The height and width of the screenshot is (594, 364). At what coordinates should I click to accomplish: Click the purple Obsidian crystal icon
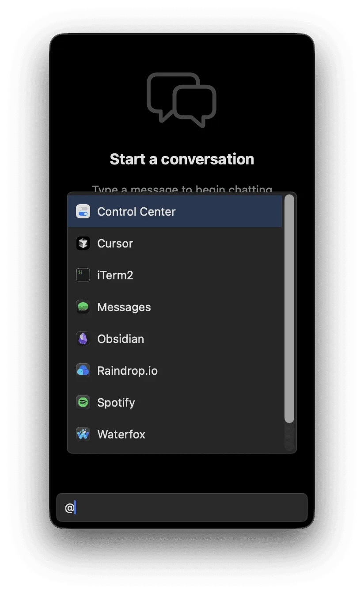pyautogui.click(x=83, y=339)
